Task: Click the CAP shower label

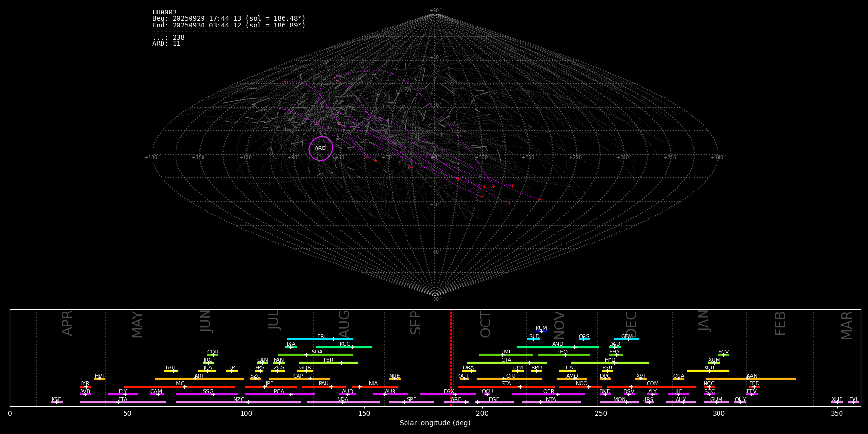Action: pos(298,376)
